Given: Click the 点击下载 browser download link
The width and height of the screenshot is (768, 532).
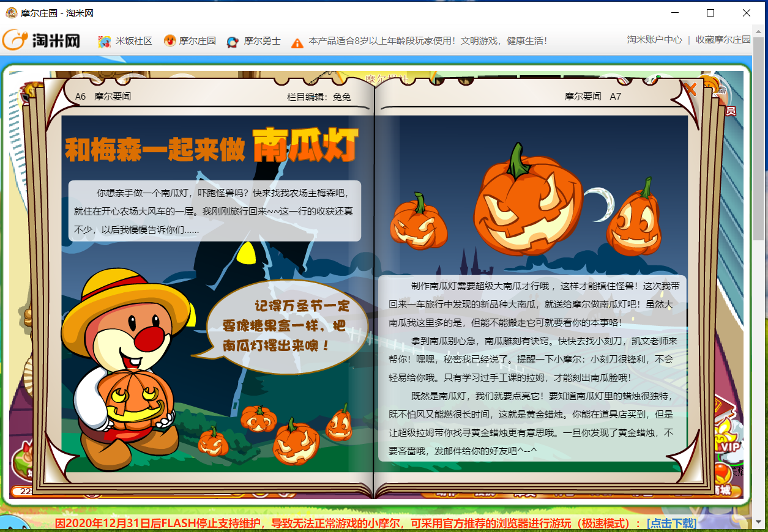Looking at the screenshot, I should [x=671, y=523].
